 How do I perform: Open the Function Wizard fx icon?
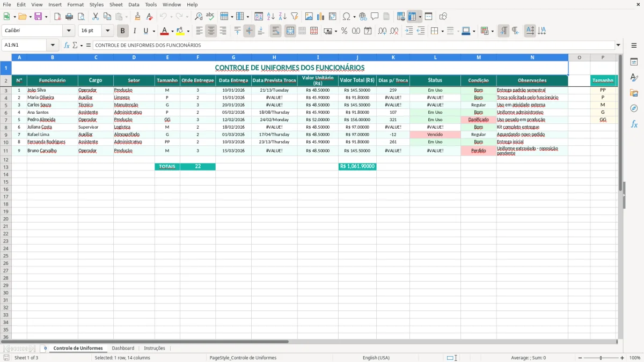(67, 45)
